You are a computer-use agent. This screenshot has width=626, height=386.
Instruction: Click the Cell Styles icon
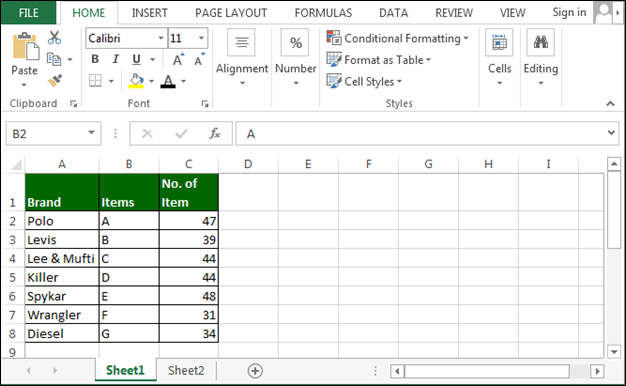click(x=334, y=81)
